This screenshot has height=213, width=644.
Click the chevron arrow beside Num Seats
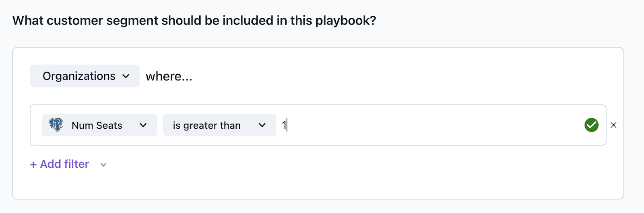click(143, 125)
